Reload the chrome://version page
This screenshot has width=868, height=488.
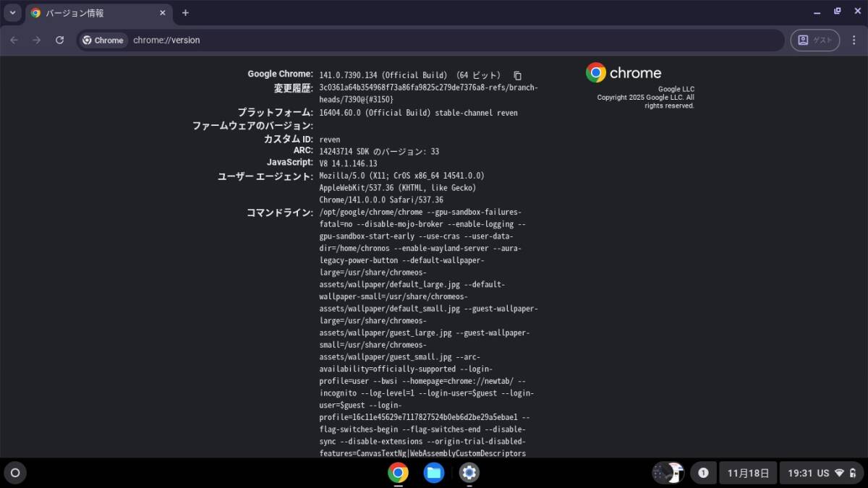point(60,40)
